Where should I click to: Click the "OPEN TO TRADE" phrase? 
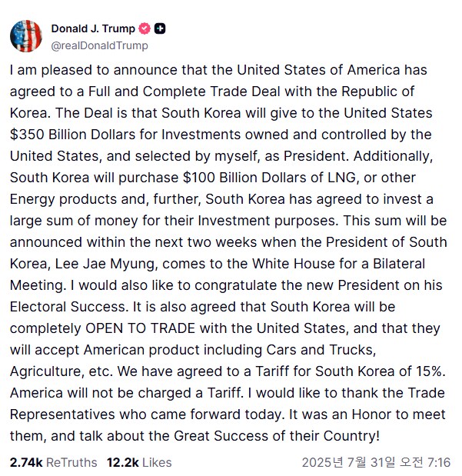(140, 328)
